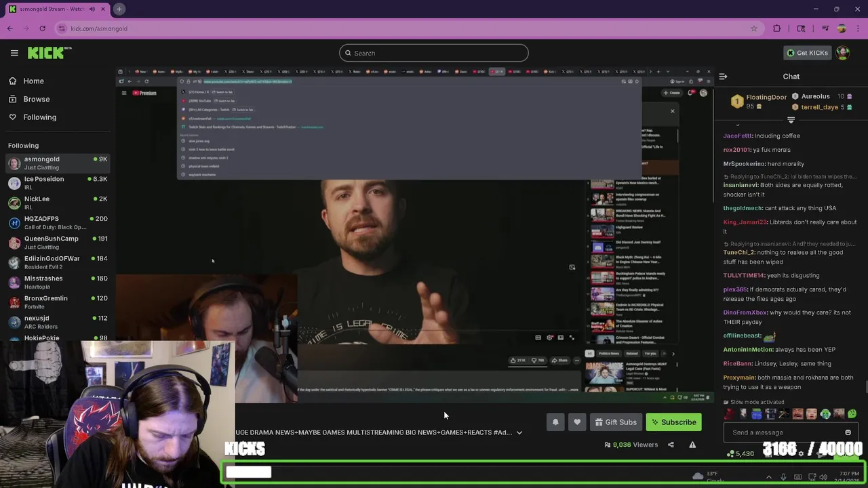Screen dimensions: 868x488
Task: Click the 9,036 Viewers count
Action: (x=631, y=445)
